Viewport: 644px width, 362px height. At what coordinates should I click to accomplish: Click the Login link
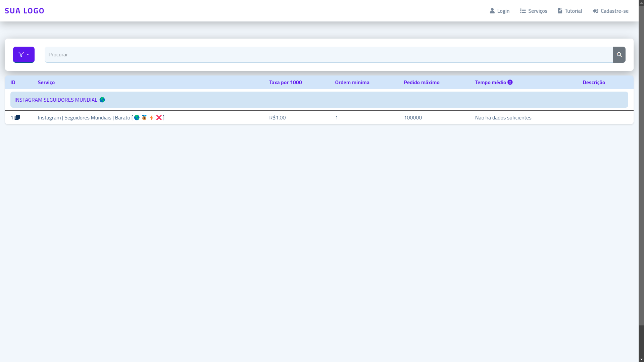503,11
